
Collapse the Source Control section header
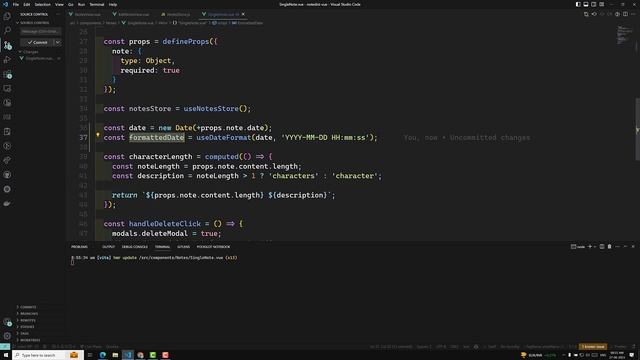[34, 23]
